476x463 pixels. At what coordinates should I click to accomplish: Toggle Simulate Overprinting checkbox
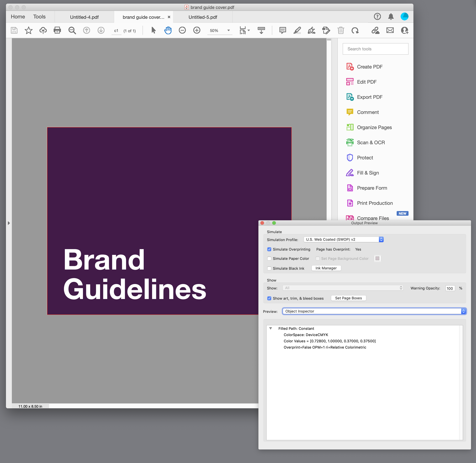click(x=269, y=249)
